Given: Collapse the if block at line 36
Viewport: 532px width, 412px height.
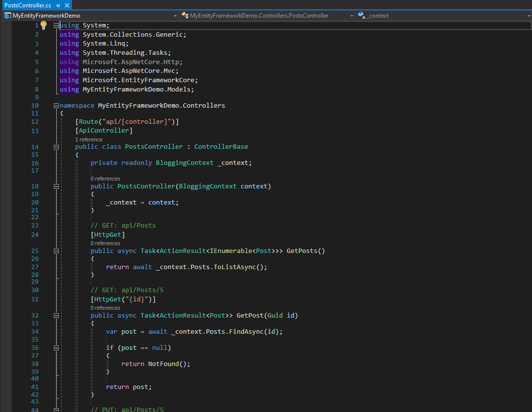Looking at the screenshot, I should click(x=56, y=348).
